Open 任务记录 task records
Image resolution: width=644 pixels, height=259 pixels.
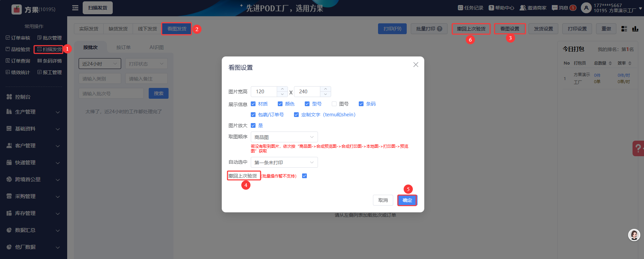pos(471,8)
